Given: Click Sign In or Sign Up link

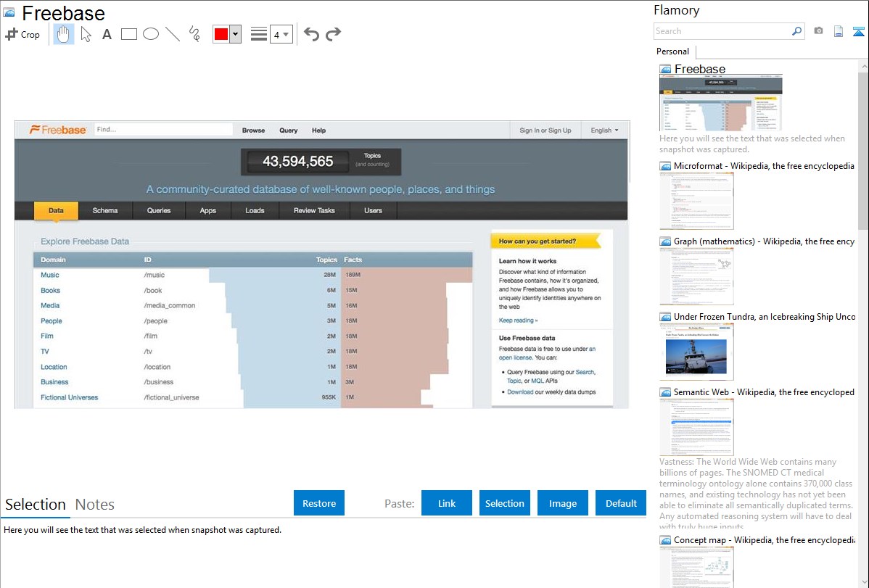Looking at the screenshot, I should tap(545, 131).
